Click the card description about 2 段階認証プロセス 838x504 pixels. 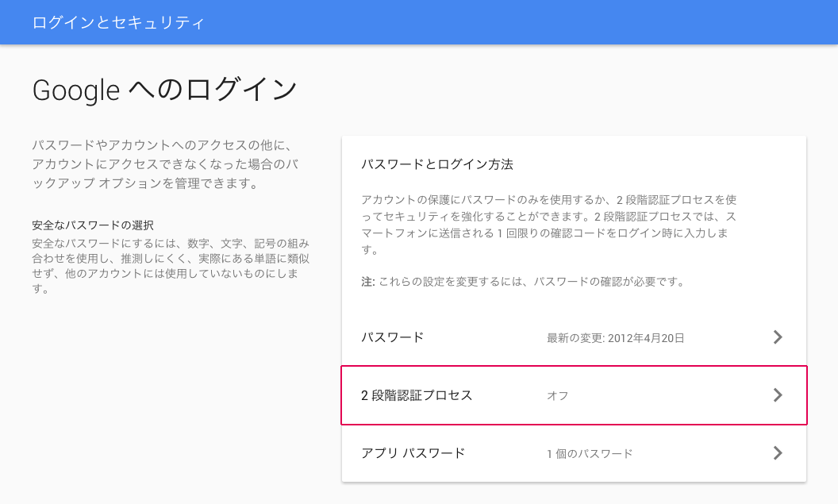click(x=549, y=225)
